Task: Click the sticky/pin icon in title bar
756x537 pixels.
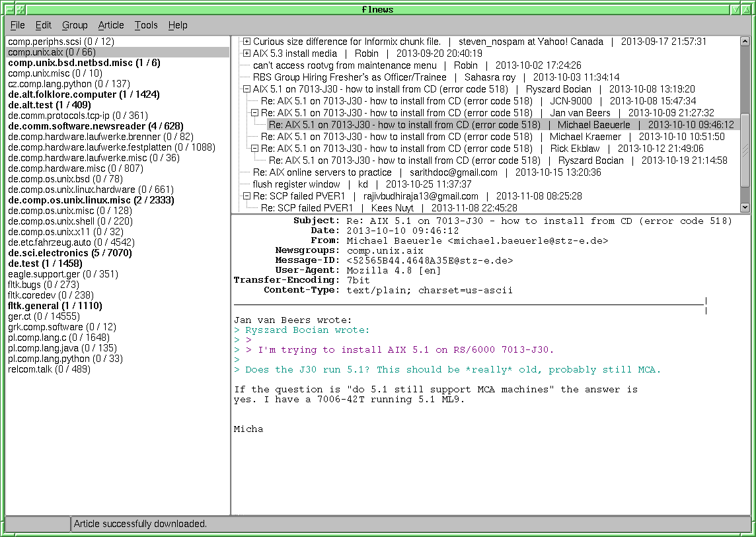Action: point(20,9)
